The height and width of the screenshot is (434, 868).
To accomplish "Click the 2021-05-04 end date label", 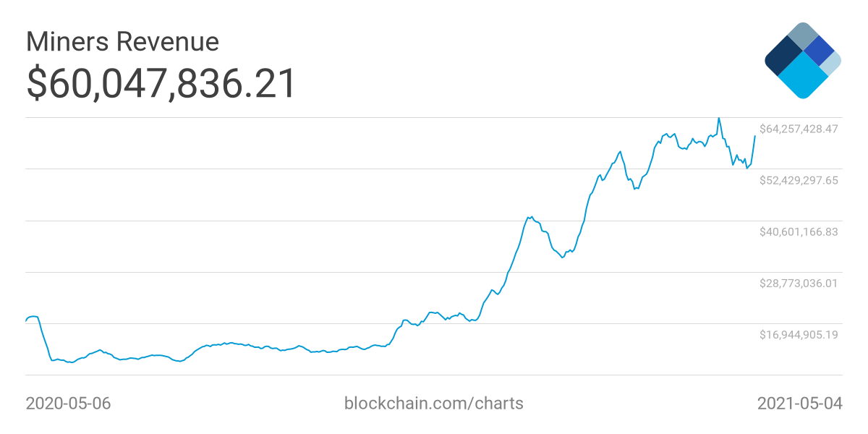I will coord(800,403).
